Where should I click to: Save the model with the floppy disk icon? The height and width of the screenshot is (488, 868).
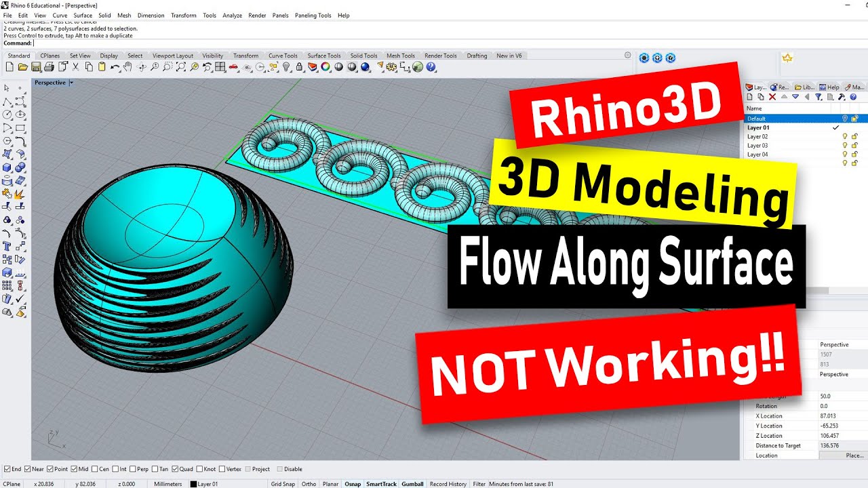(35, 67)
